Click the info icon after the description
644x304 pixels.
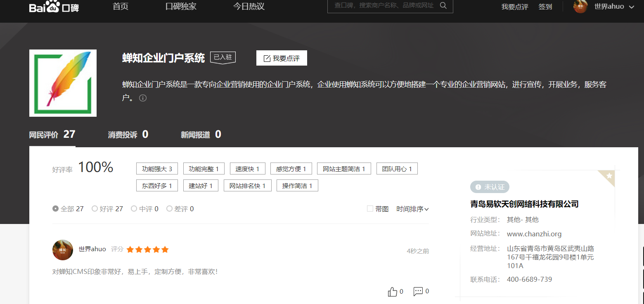pos(143,98)
